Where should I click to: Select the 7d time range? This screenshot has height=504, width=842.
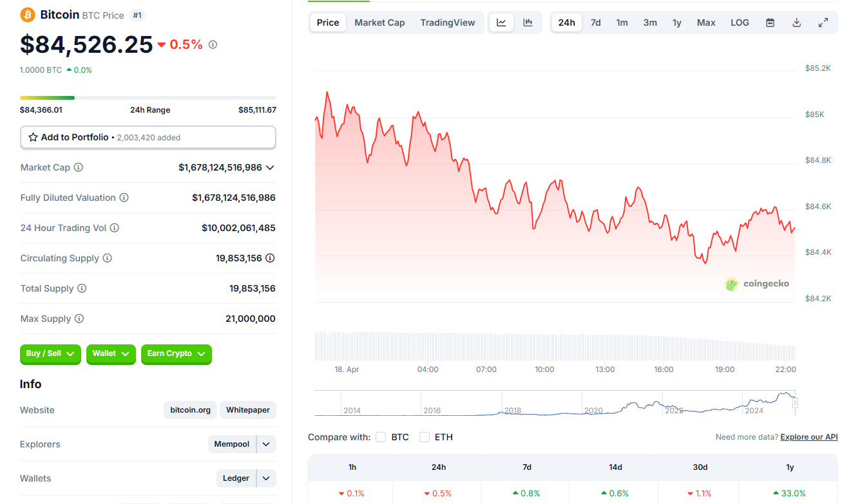pyautogui.click(x=596, y=23)
